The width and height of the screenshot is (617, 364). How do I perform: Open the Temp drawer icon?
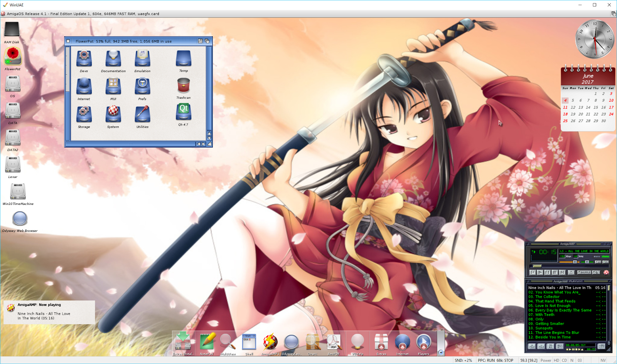click(184, 61)
